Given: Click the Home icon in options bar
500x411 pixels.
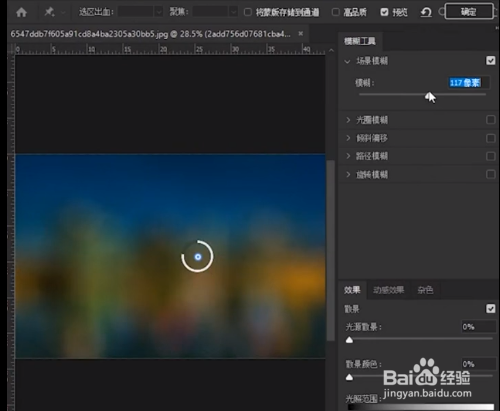Looking at the screenshot, I should click(21, 13).
